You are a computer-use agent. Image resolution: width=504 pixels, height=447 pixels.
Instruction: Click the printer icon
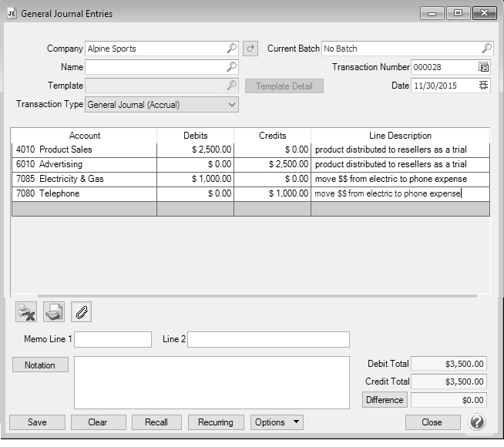click(53, 312)
